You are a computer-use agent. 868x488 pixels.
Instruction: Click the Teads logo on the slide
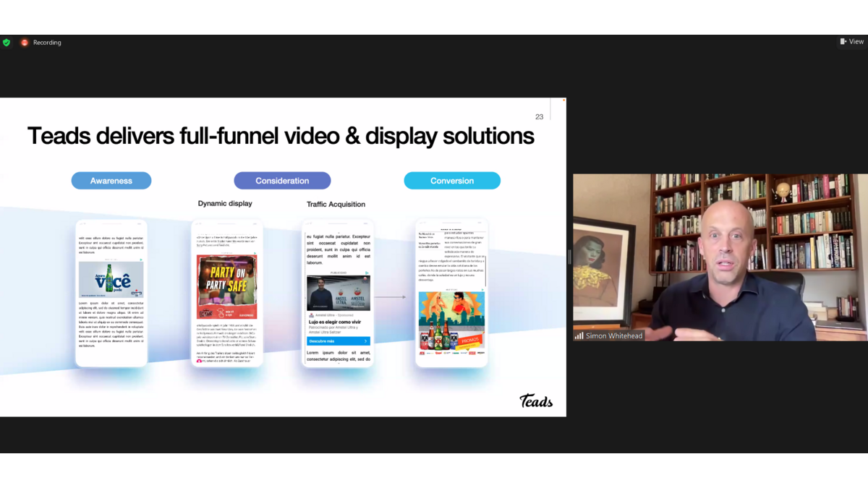pos(535,401)
